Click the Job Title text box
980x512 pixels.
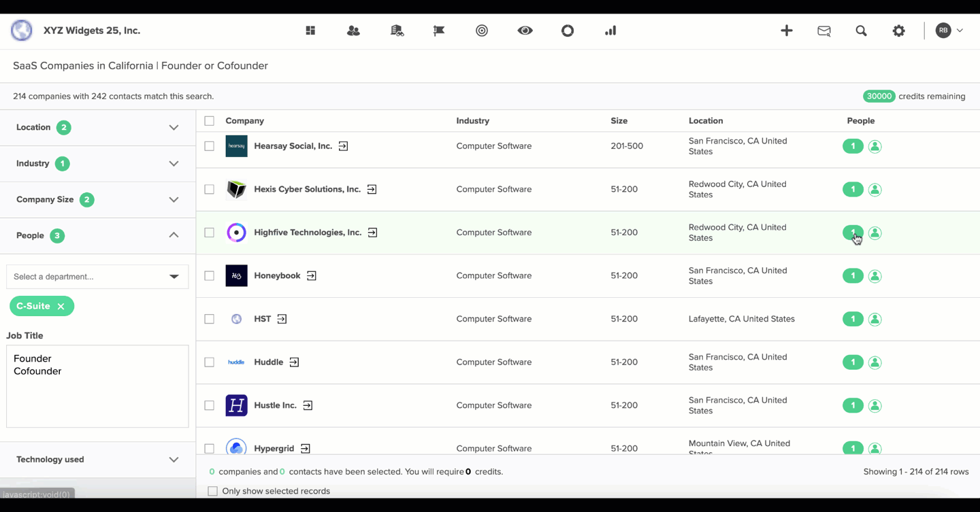[x=97, y=386]
